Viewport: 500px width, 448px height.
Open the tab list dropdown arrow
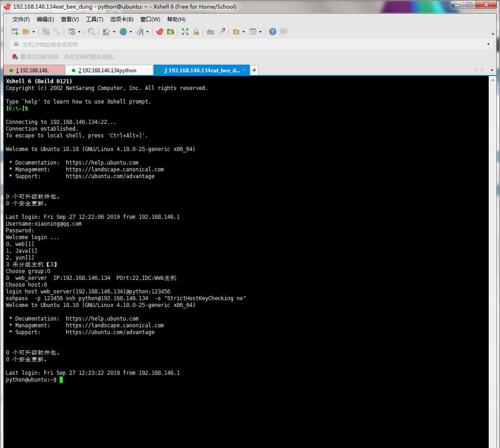pos(492,70)
